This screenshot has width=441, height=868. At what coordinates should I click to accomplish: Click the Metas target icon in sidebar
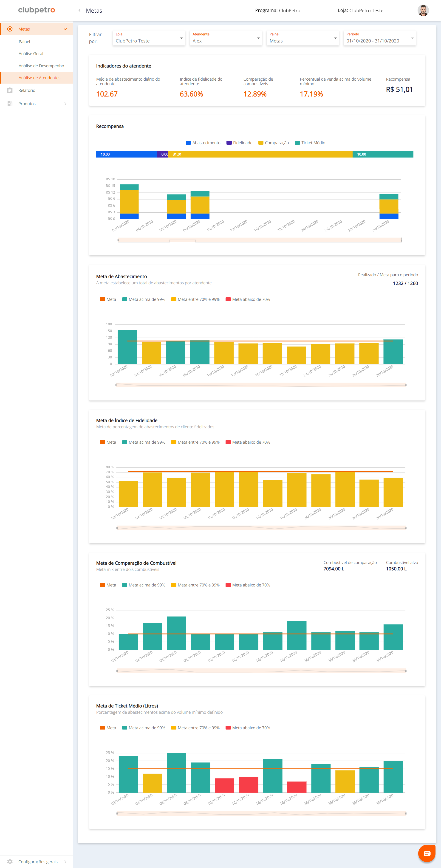(x=10, y=29)
